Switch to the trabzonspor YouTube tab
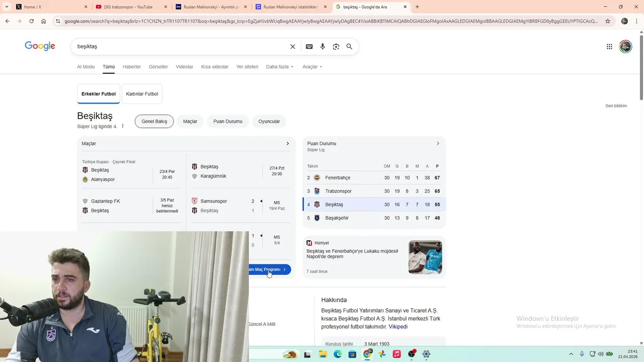The width and height of the screenshot is (644, 362). (131, 7)
